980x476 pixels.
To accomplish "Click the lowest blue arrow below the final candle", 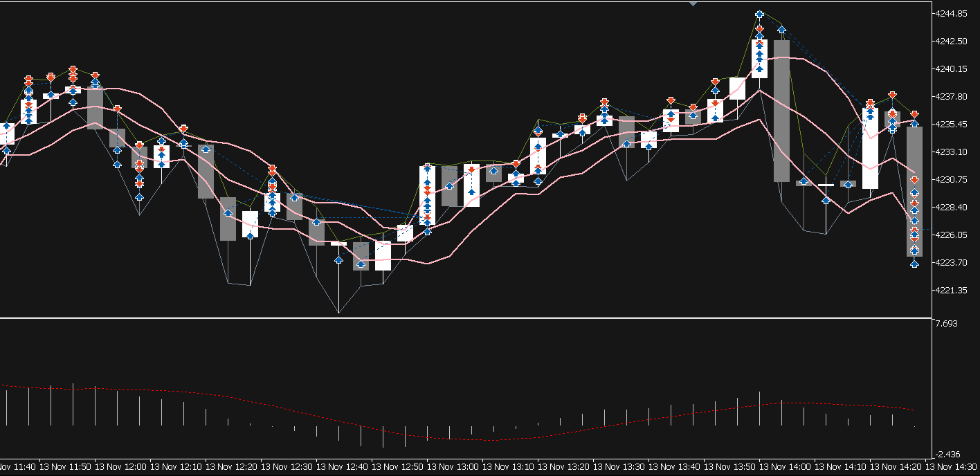I will 914,264.
